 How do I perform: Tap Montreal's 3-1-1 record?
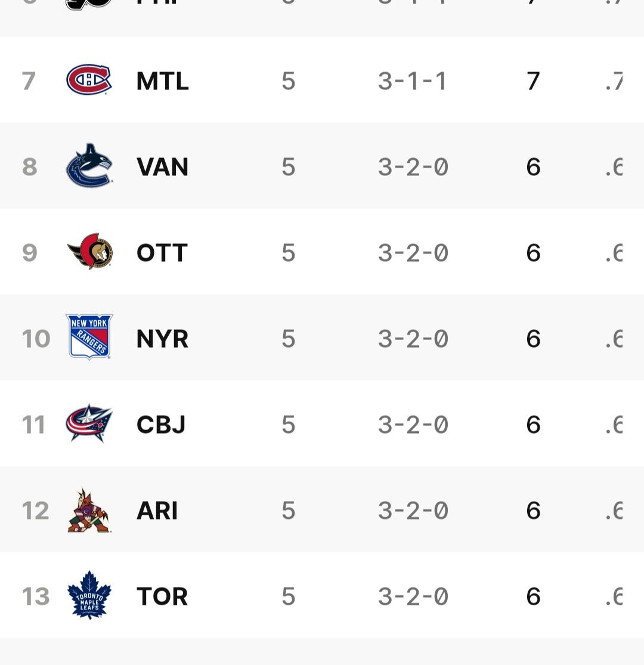[412, 81]
